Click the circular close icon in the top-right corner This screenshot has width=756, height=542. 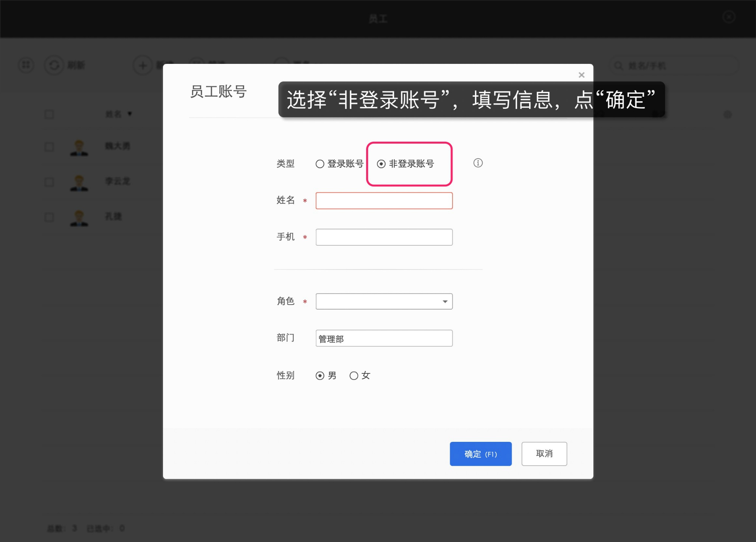click(728, 17)
